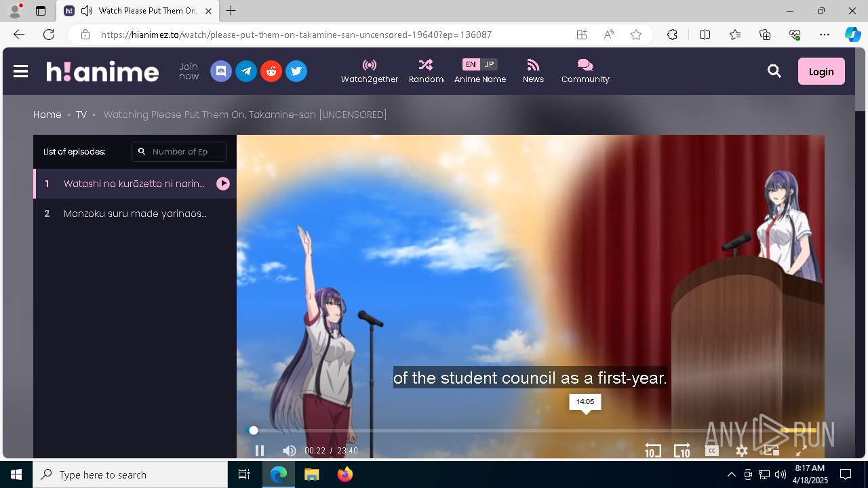Image resolution: width=868 pixels, height=488 pixels.
Task: Select episode 2 Manzoku suru made
Action: point(135,213)
